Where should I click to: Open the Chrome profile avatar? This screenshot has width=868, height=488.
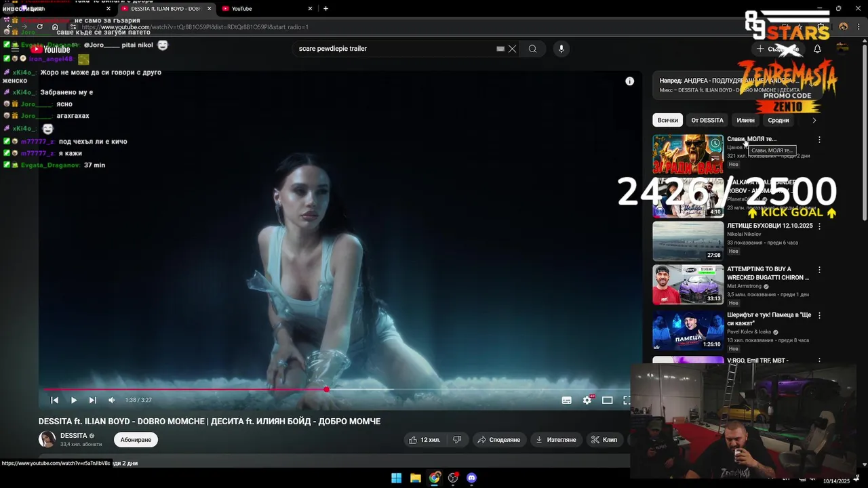[843, 27]
